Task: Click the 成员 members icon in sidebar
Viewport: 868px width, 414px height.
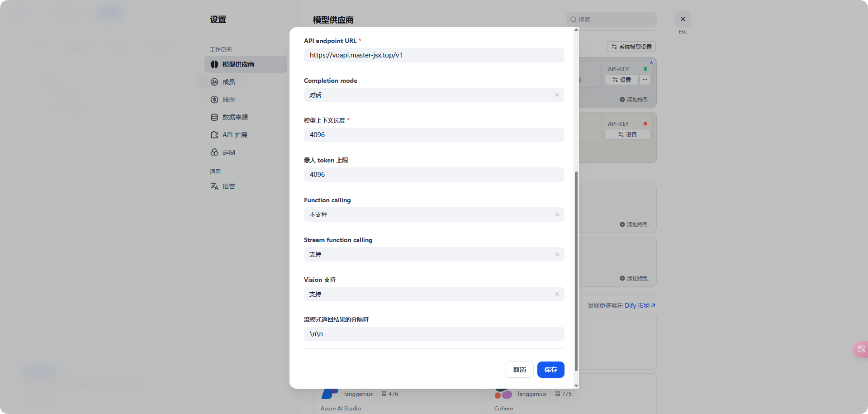Action: pyautogui.click(x=214, y=82)
